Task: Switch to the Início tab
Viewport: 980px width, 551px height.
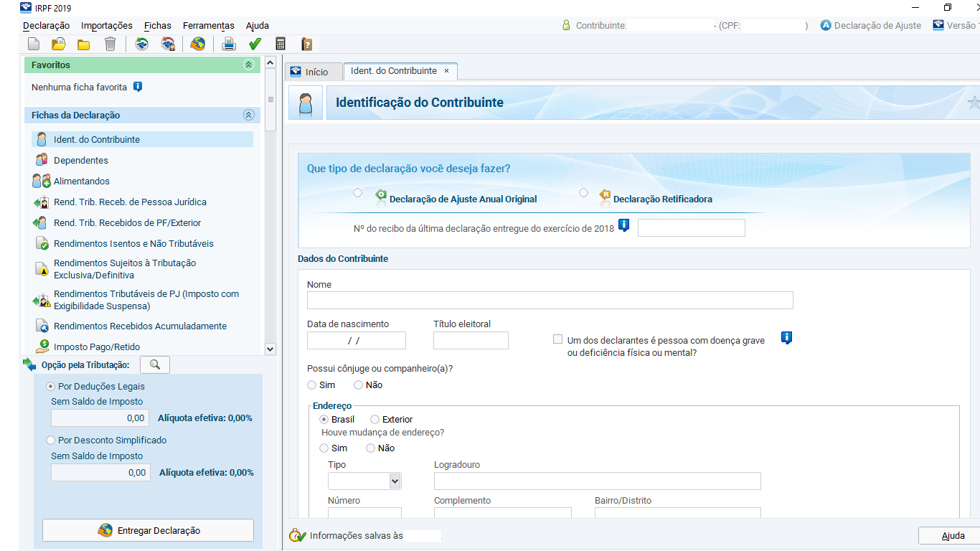Action: [x=311, y=72]
